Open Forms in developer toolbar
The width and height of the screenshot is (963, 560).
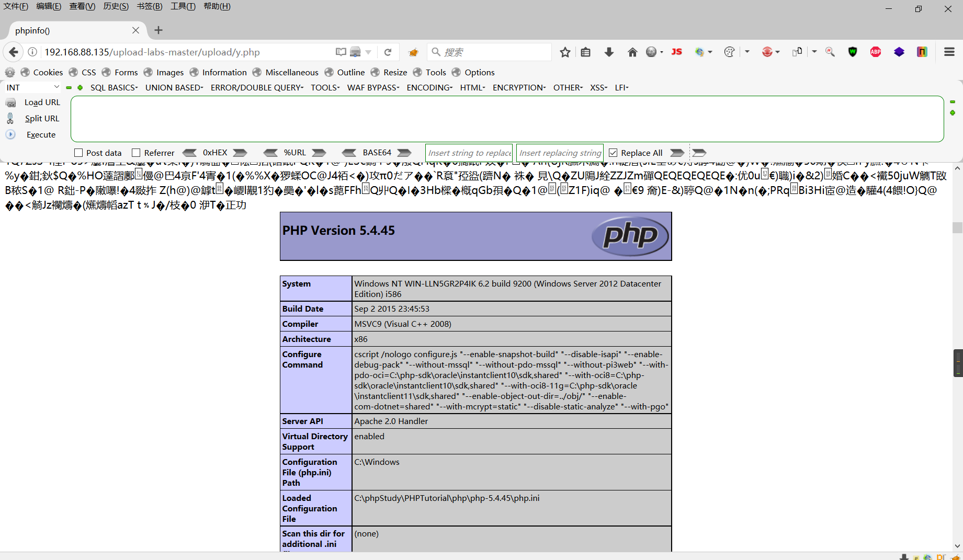120,72
